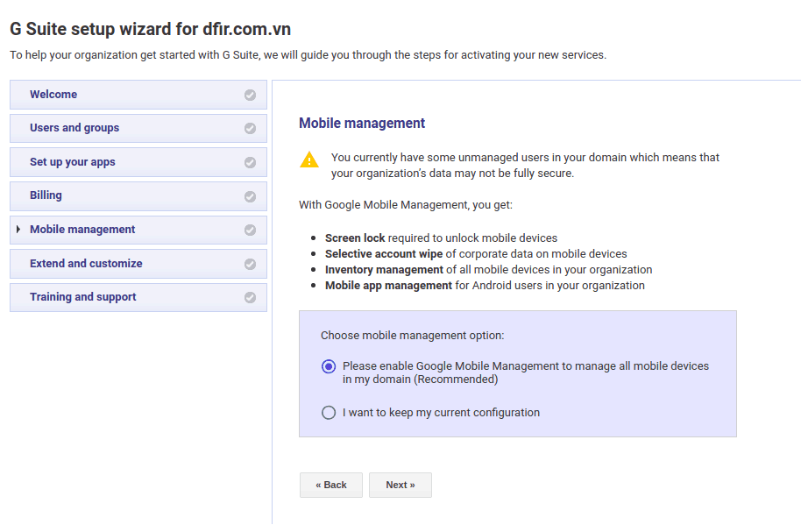Image resolution: width=801 pixels, height=532 pixels.
Task: Open the Billing wizard step
Action: coord(138,195)
